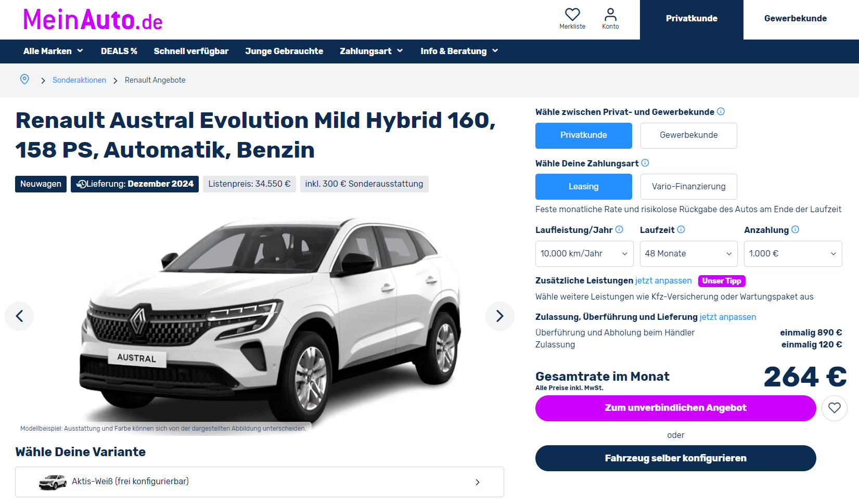Open info icon beside Privat- und Gewerbekunde
Screen dimensions: 859x504
(721, 111)
